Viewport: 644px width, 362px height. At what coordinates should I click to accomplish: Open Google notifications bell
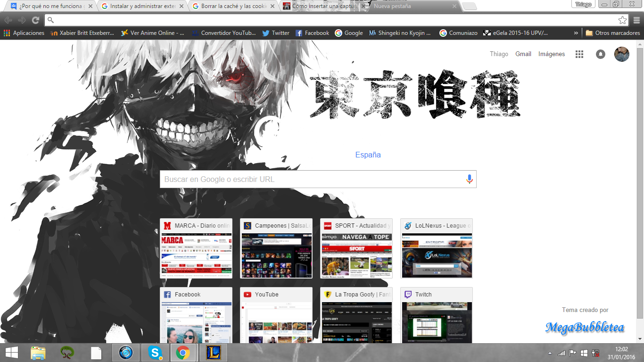(601, 54)
